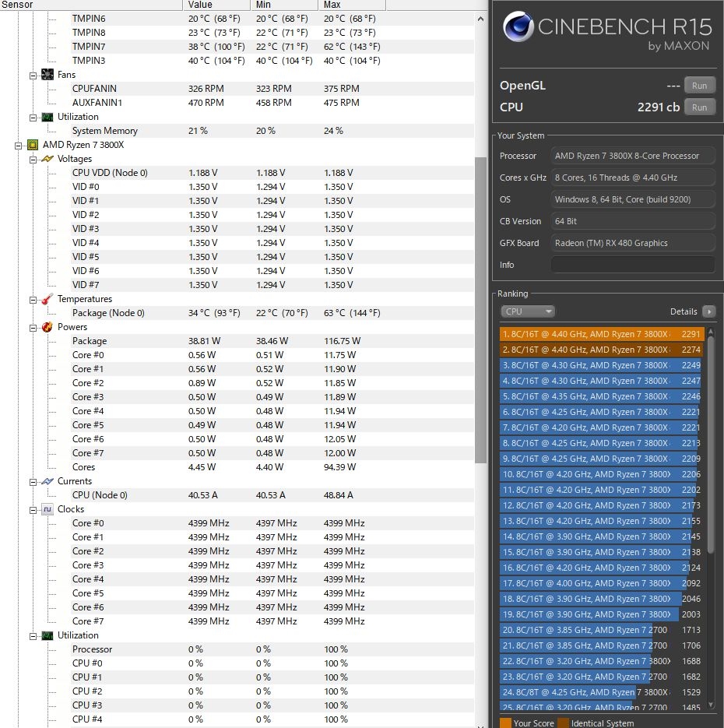Select ranking entry 24 8C/8T scoring 1529
Viewport: 724px width, 728px height.
602,692
